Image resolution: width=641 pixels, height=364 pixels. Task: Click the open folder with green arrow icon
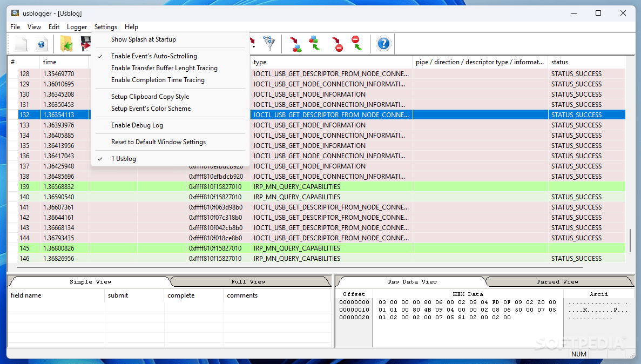pyautogui.click(x=66, y=44)
